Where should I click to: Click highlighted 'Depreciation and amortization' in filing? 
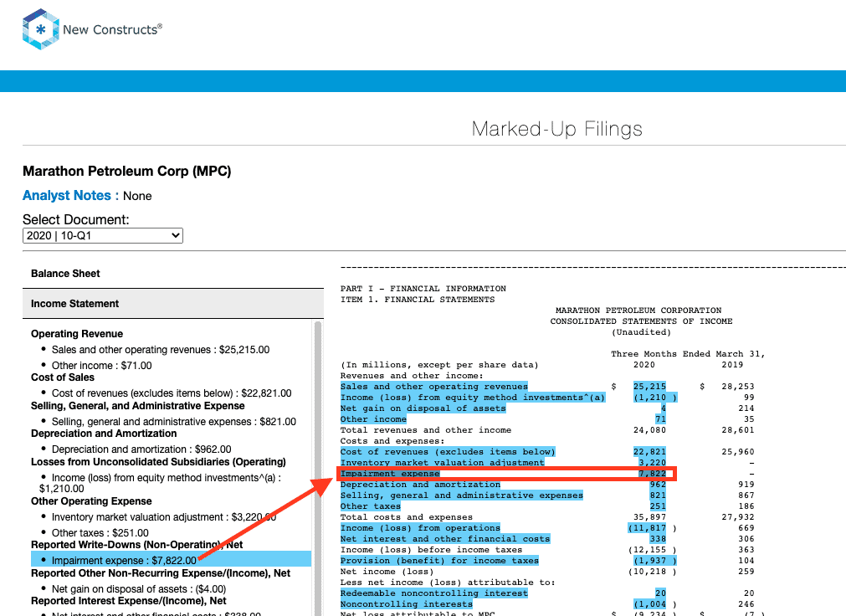pos(420,485)
